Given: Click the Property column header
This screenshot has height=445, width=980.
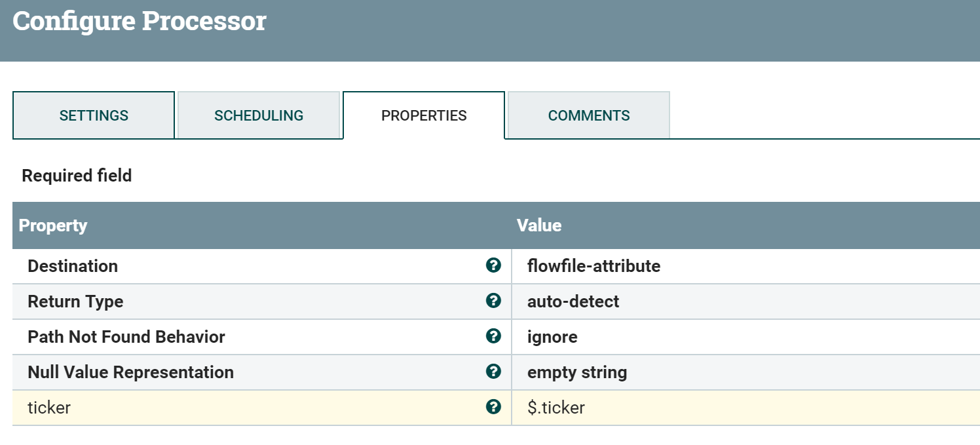Looking at the screenshot, I should (53, 225).
